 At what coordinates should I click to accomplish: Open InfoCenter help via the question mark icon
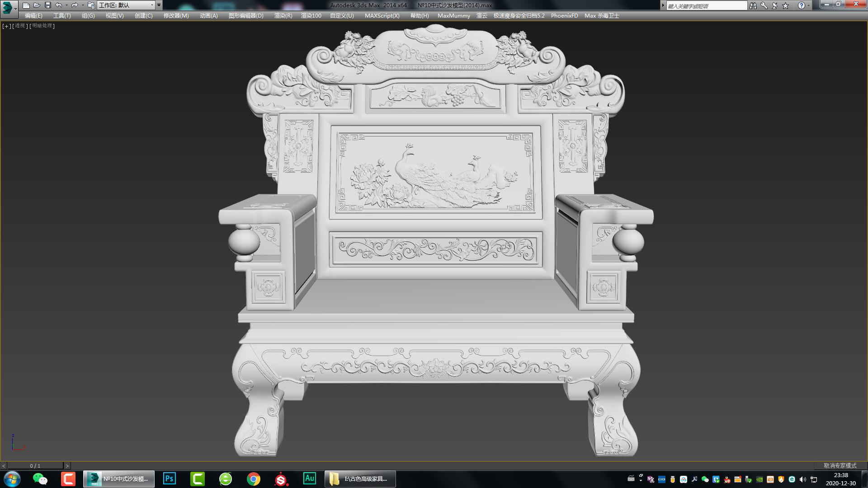[801, 5]
